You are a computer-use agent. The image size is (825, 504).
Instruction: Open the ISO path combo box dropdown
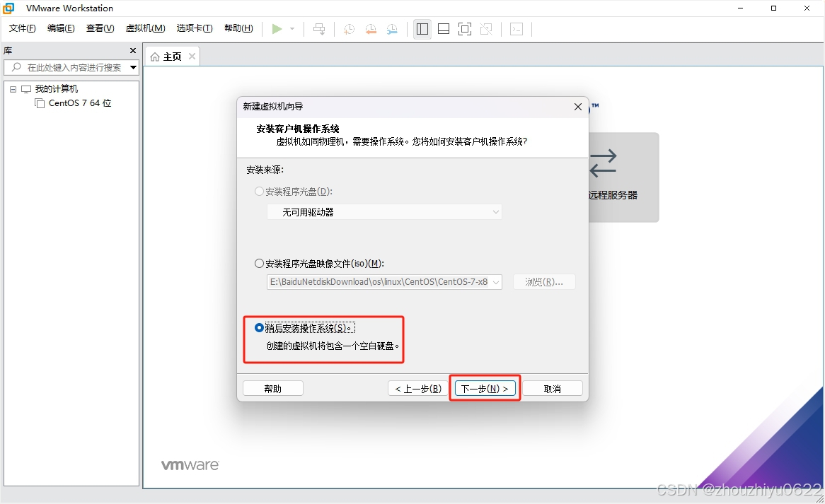495,282
